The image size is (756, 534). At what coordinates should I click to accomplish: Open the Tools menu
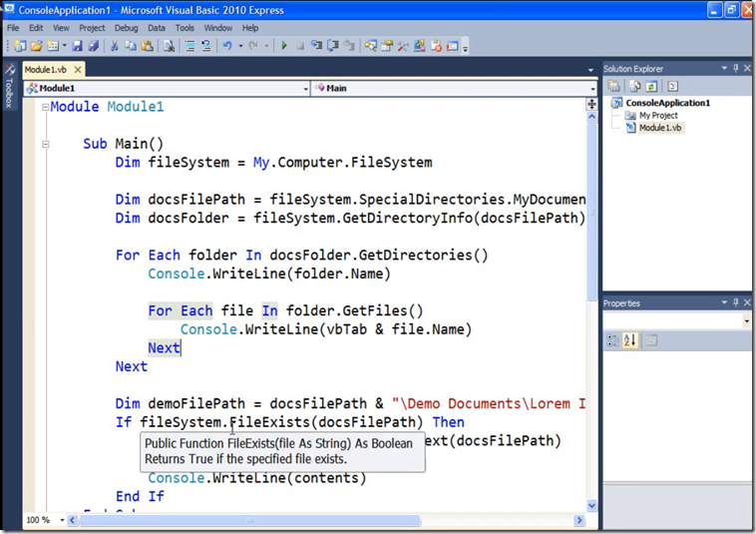(x=185, y=28)
